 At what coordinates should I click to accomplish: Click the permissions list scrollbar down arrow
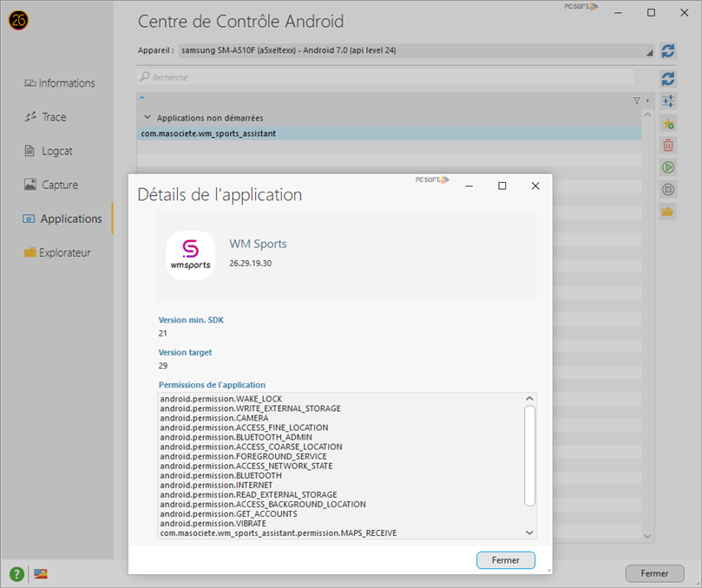click(529, 532)
